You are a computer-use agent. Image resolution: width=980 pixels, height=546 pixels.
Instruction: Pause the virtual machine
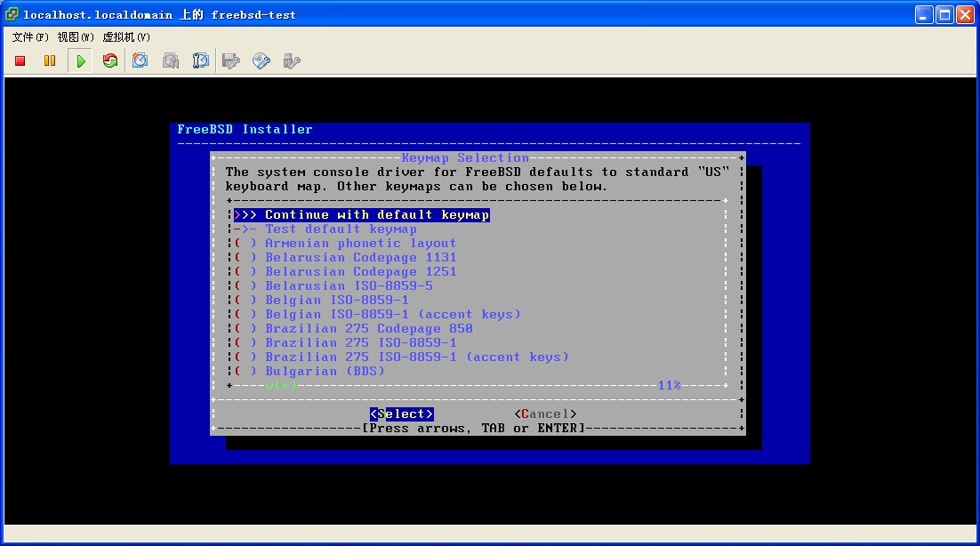tap(50, 61)
